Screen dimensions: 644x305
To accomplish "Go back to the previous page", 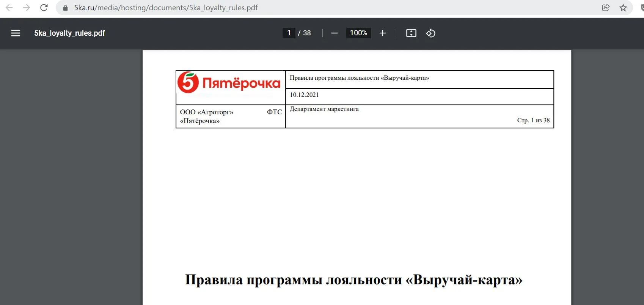I will click(9, 8).
